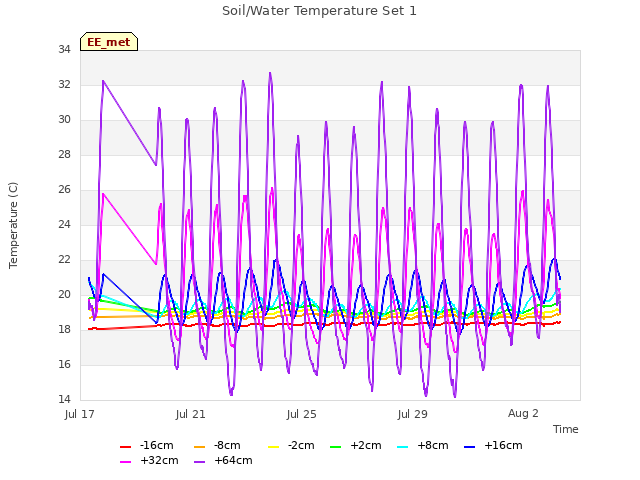Click the Jul 21 x-axis tick label

[191, 414]
